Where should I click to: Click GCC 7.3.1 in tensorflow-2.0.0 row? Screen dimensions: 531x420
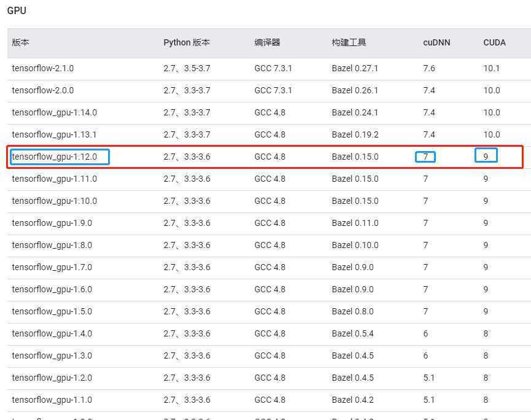[x=273, y=90]
